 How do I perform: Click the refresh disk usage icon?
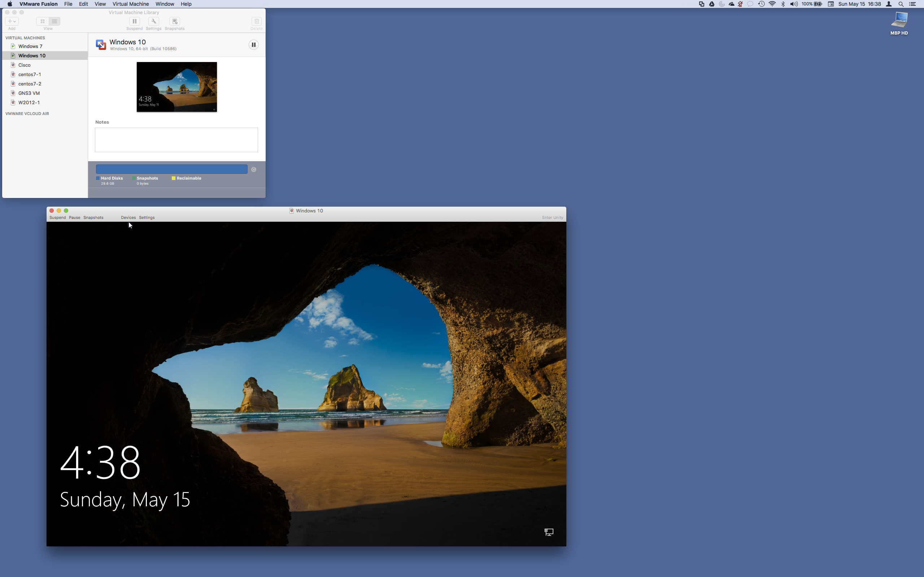pyautogui.click(x=254, y=169)
